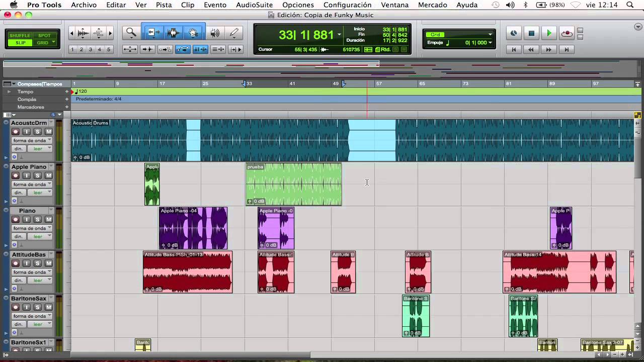Click the Fast Forward button
The image size is (644, 362).
tap(549, 49)
